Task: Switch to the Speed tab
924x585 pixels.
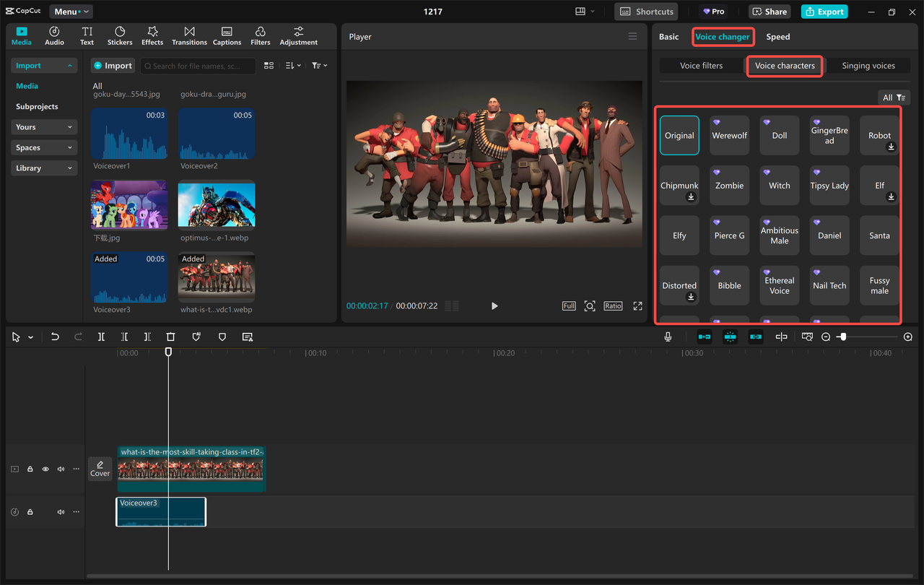Action: [777, 36]
